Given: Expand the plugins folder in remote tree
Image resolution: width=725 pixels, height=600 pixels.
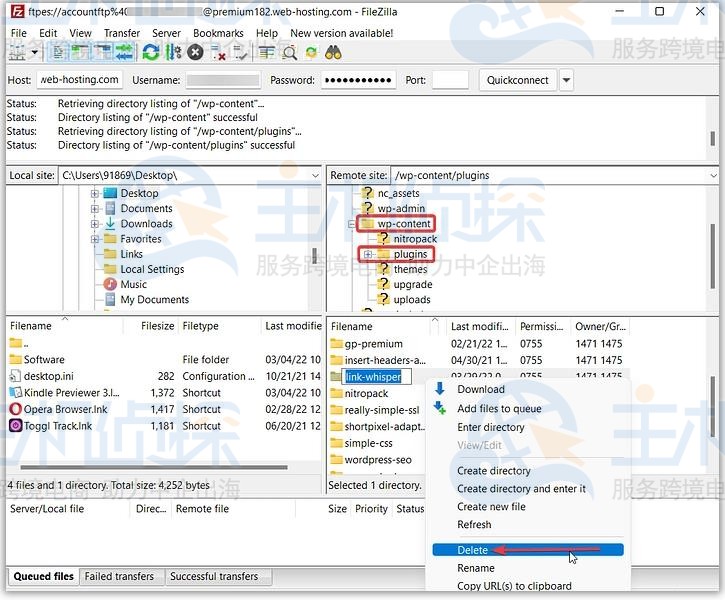Looking at the screenshot, I should 368,254.
